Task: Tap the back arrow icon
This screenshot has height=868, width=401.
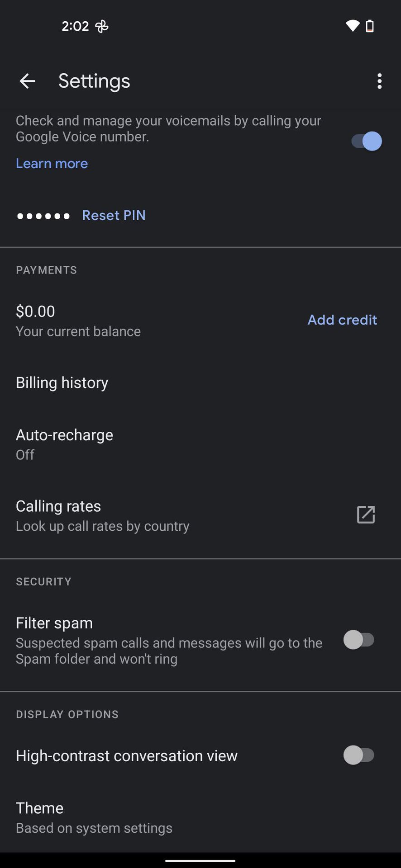Action: 28,81
